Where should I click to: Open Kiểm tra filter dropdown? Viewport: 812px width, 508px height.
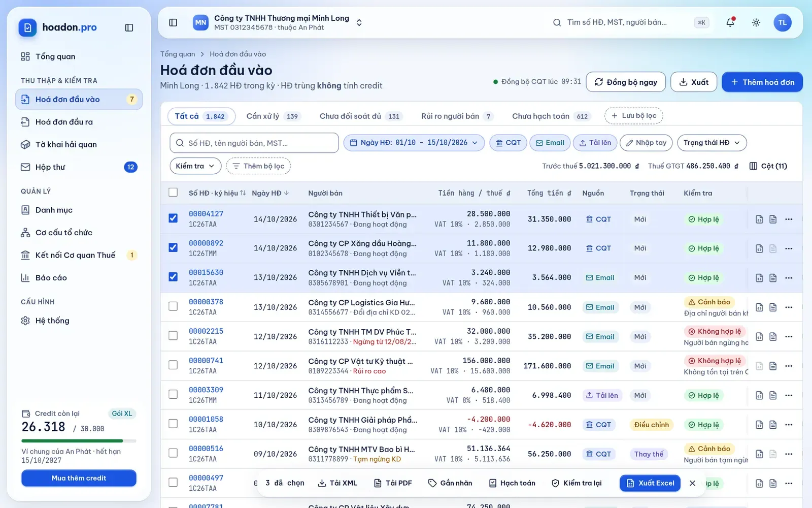(195, 166)
